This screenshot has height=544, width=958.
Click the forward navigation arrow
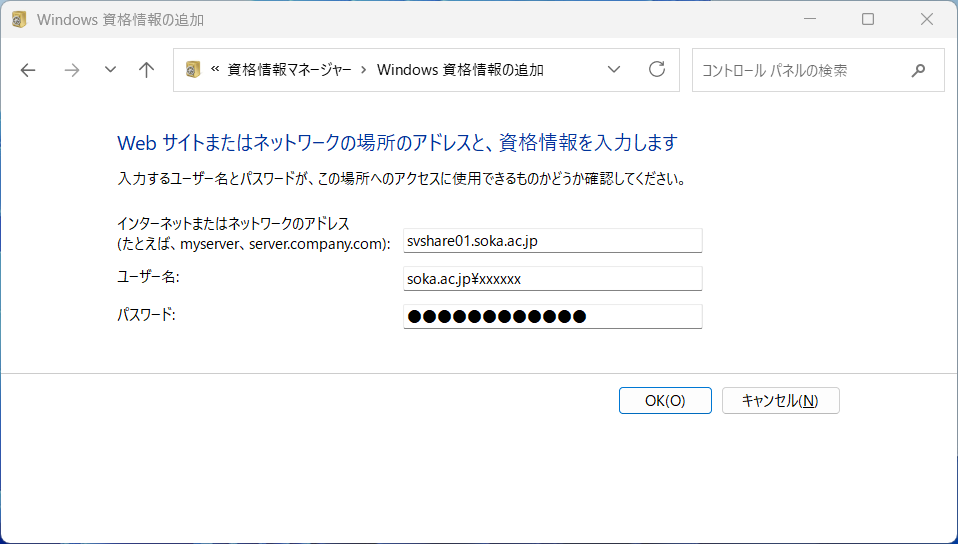click(71, 70)
